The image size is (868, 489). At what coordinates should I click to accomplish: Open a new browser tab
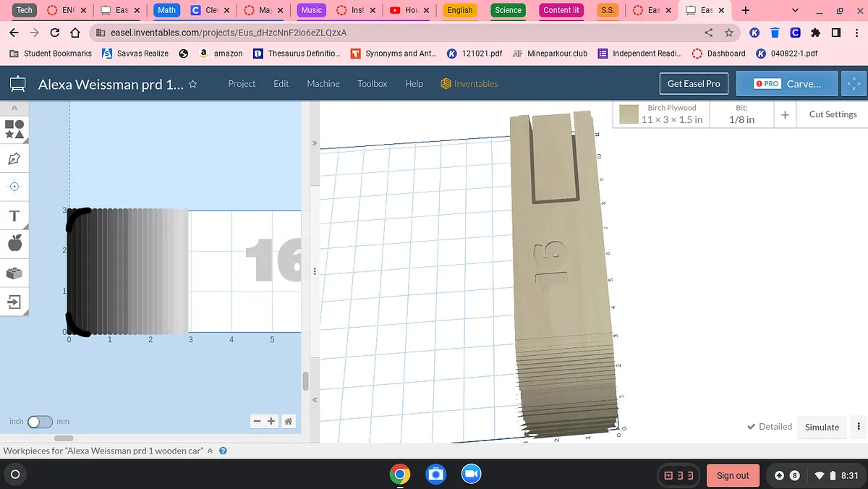[x=745, y=10]
